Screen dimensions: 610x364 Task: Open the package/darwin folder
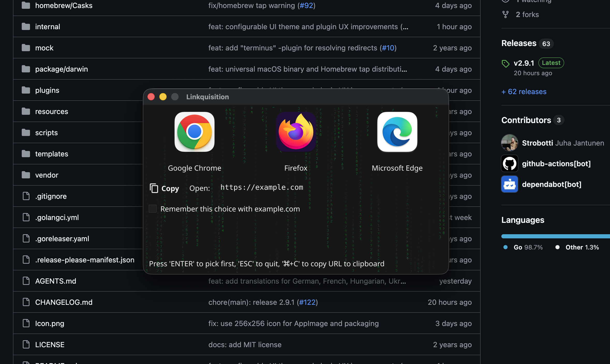tap(62, 69)
